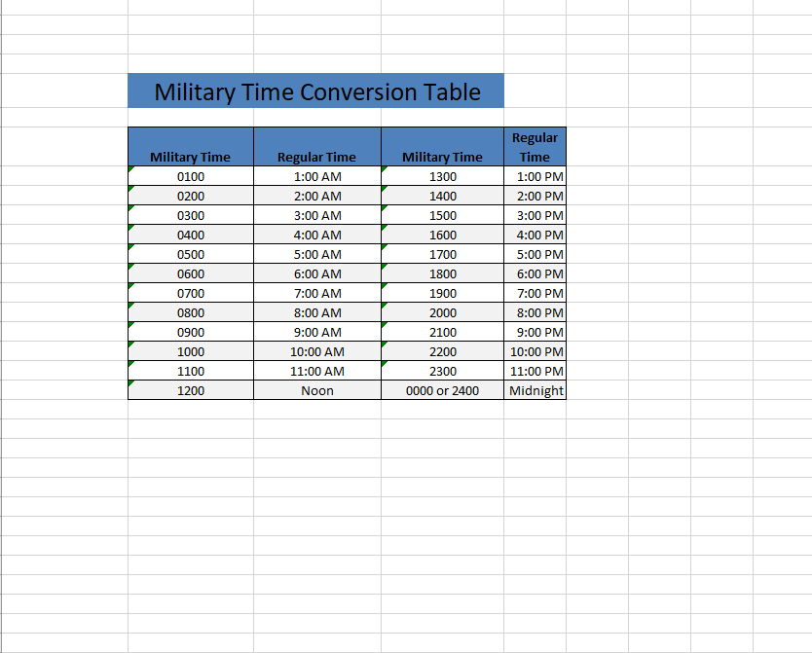Select the 3:00 PM cell
Viewport: 812px width, 653px height.
click(535, 215)
